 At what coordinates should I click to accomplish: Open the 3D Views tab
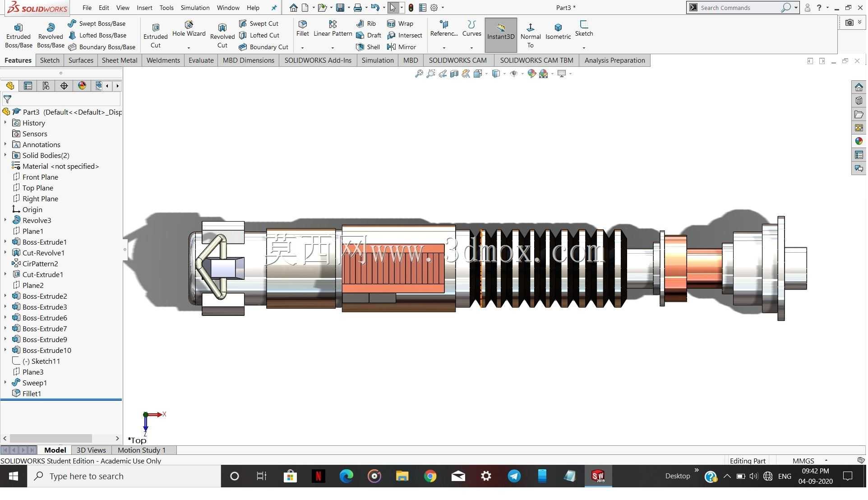click(x=91, y=450)
